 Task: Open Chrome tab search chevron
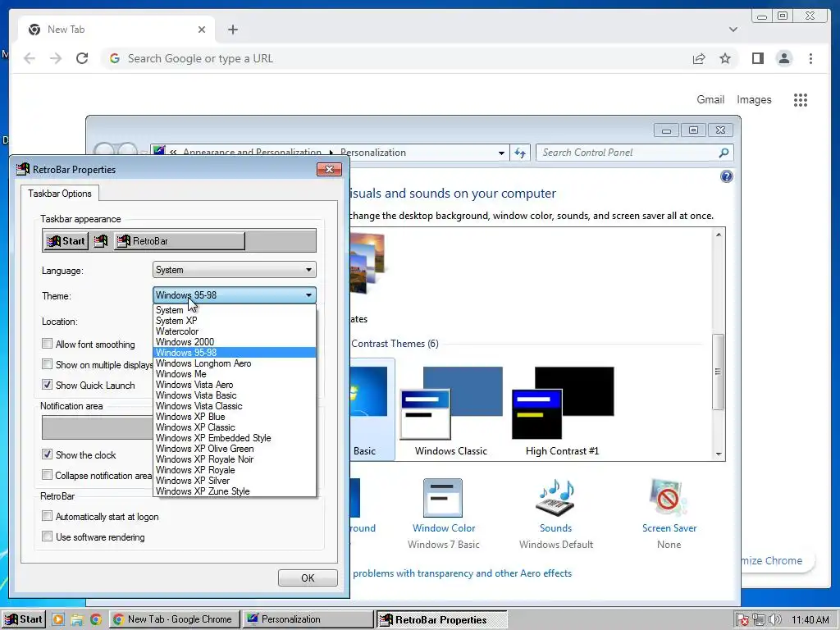pos(733,30)
